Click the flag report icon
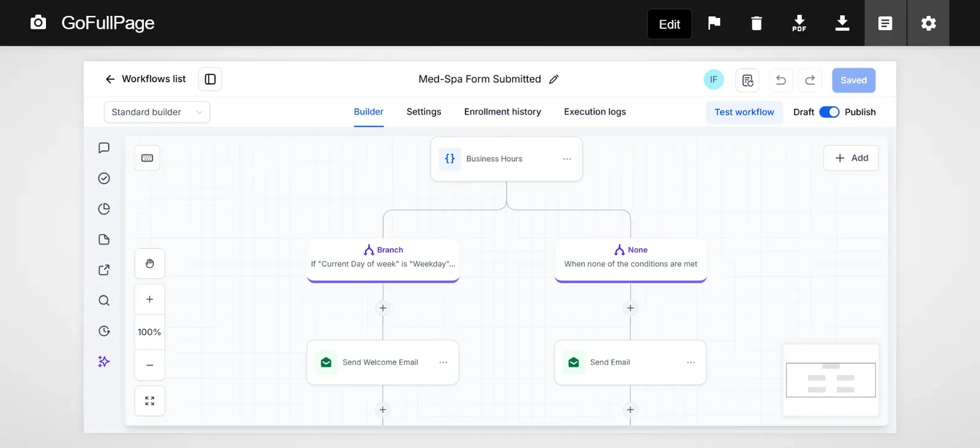 (714, 23)
